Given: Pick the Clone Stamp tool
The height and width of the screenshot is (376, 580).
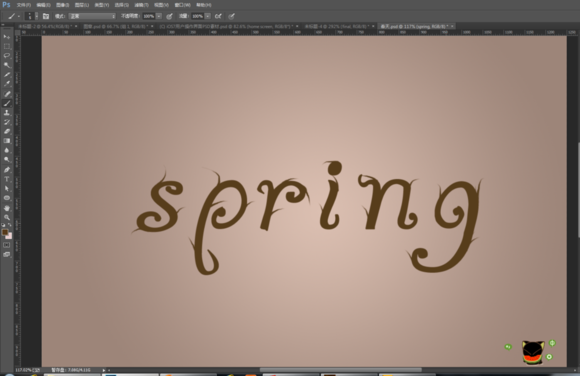Looking at the screenshot, I should pos(7,113).
